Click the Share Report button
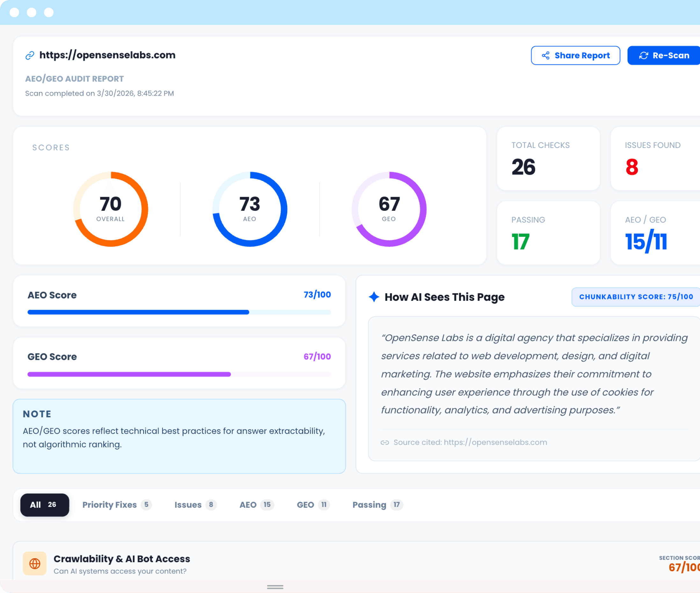 (x=575, y=55)
